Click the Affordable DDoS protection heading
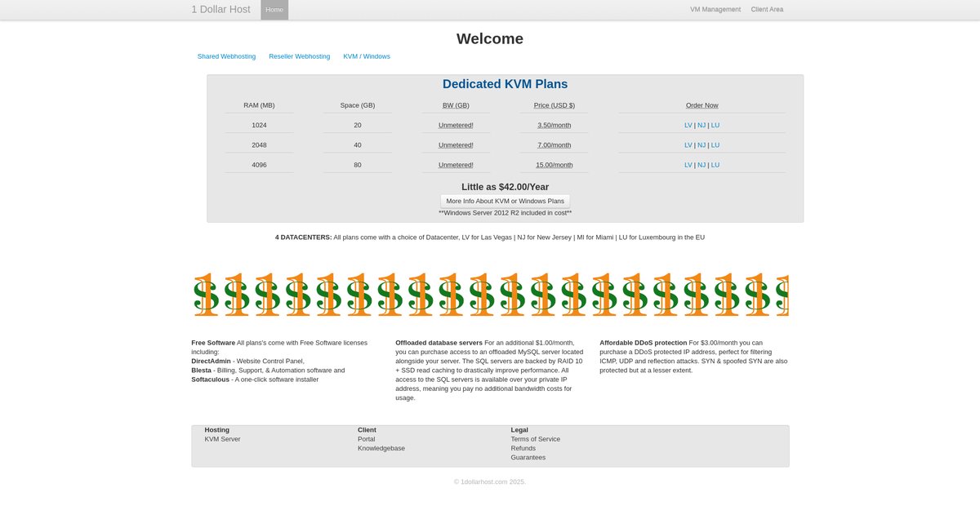This screenshot has height=506, width=980. [x=644, y=343]
